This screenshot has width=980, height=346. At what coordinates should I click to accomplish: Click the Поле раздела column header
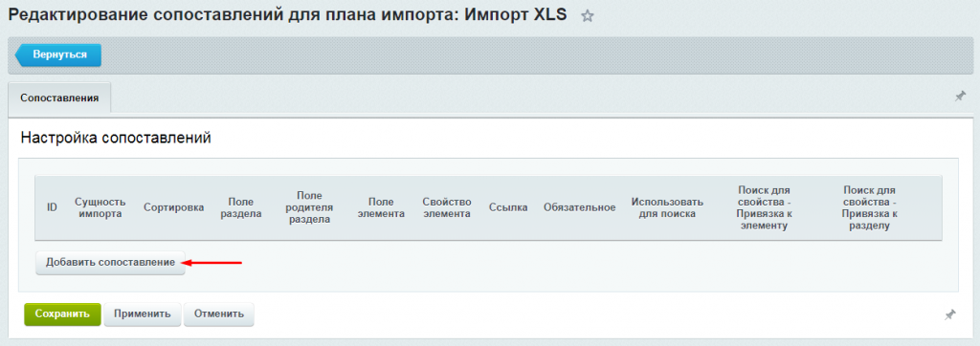coord(240,208)
